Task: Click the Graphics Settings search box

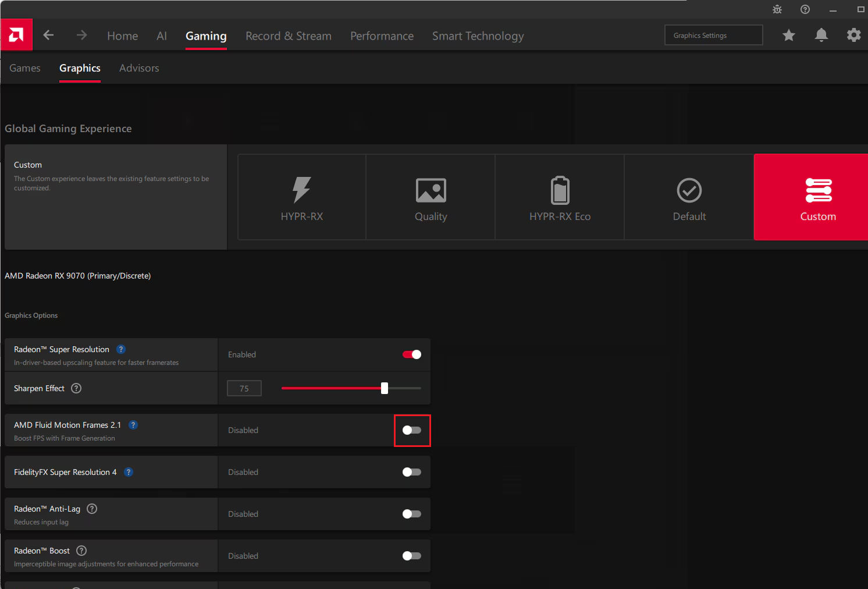Action: point(714,35)
